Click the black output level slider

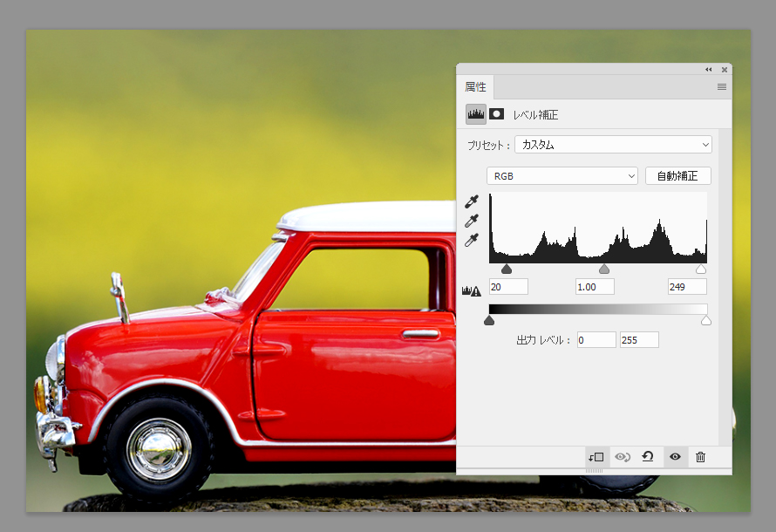point(489,321)
